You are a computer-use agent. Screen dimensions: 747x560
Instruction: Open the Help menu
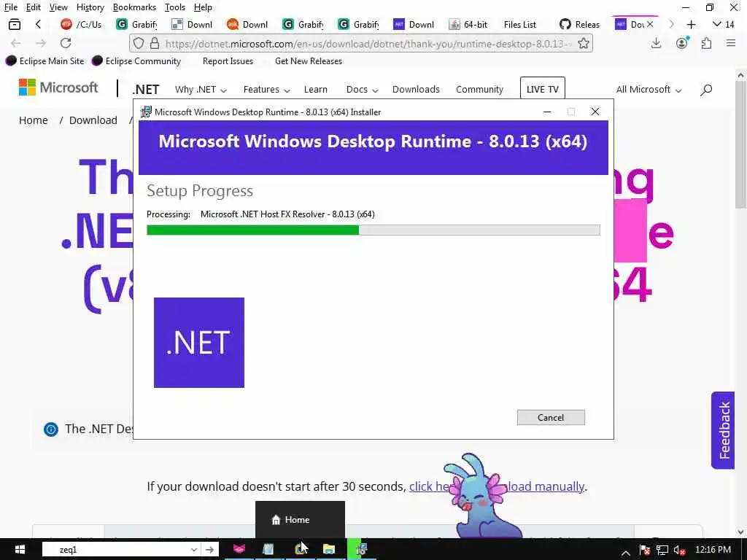[x=203, y=7]
